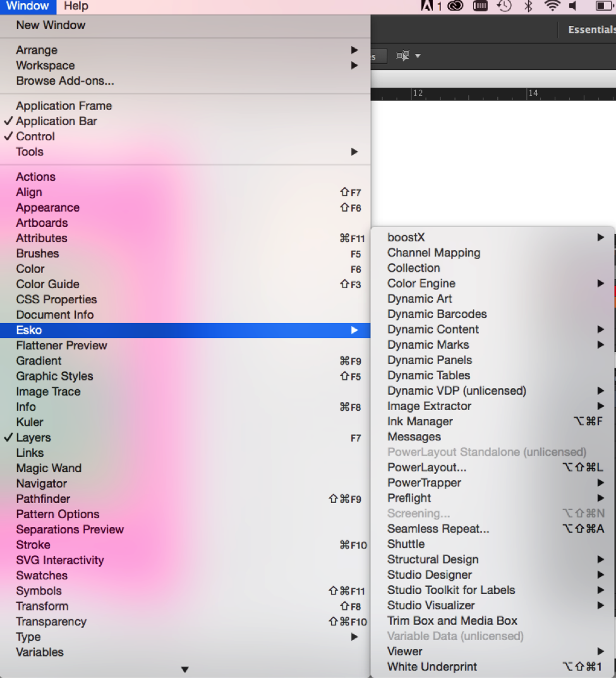The height and width of the screenshot is (678, 616).
Task: Click ruler mark 12 on horizontal ruler
Action: (x=418, y=93)
